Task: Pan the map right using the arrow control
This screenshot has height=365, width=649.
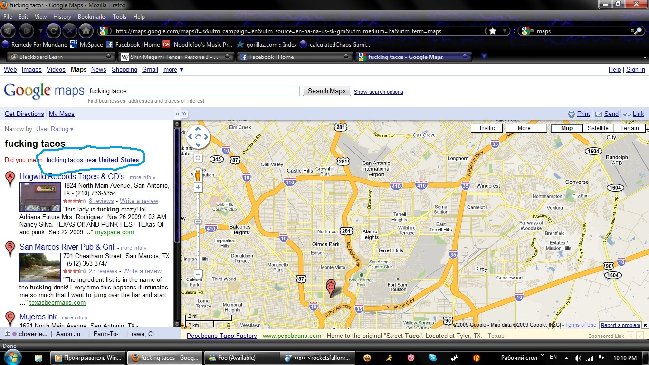Action: pyautogui.click(x=206, y=137)
